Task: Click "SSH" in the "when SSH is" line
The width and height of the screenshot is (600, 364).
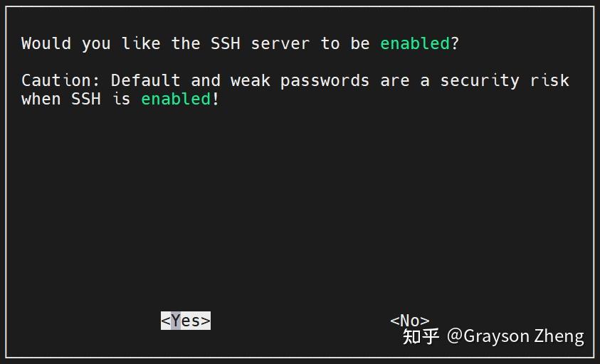Action: [x=86, y=99]
